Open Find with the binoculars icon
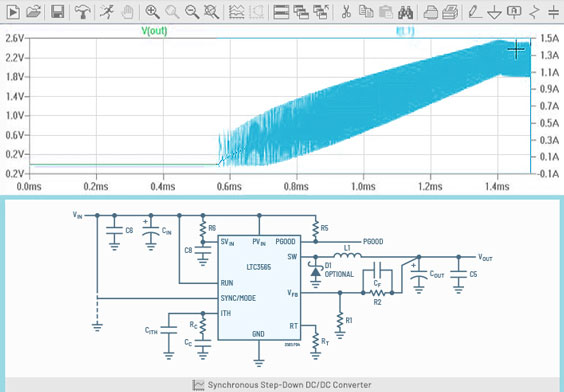Screen dimensions: 564x392 click(405, 12)
